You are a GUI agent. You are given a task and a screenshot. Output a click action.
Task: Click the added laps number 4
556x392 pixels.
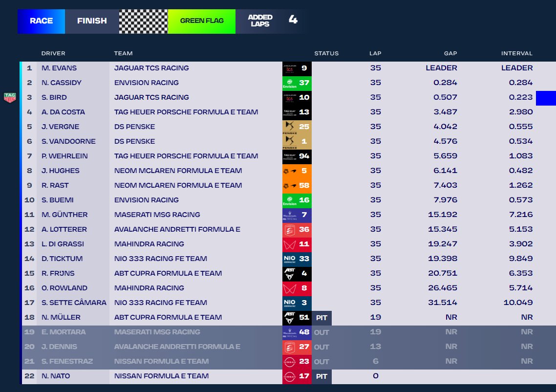pyautogui.click(x=293, y=19)
